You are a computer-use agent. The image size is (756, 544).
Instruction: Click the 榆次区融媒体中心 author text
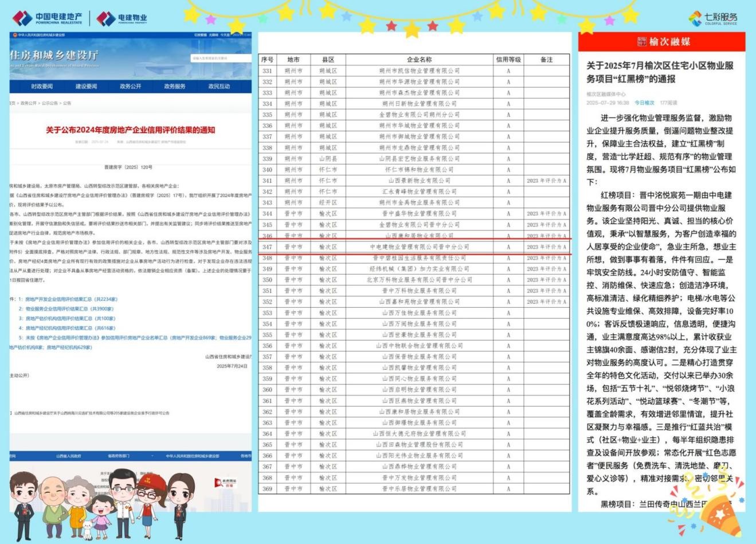pos(606,95)
